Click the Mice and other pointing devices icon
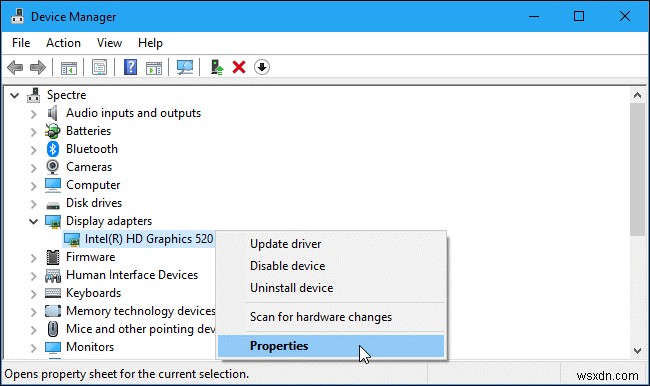The width and height of the screenshot is (650, 386). 53,329
